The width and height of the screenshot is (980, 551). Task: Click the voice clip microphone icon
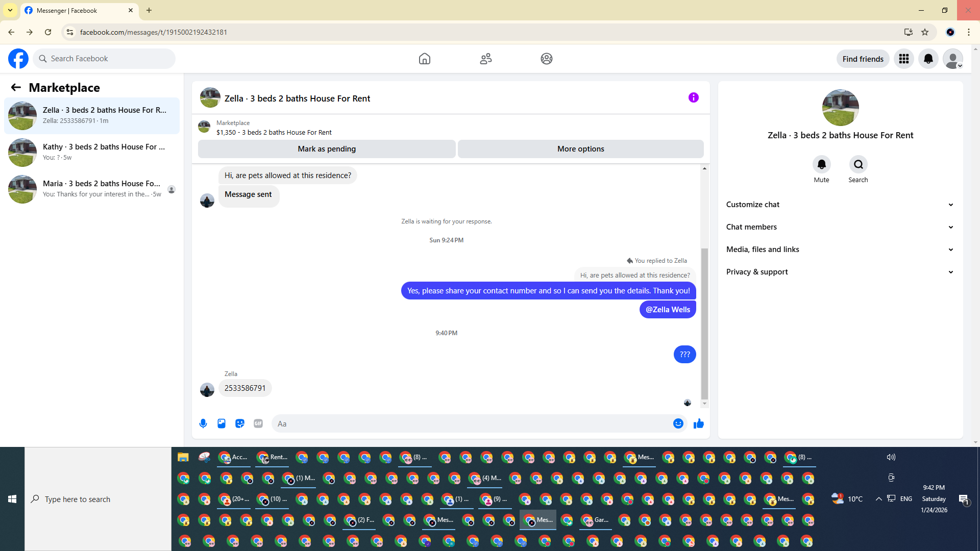(x=203, y=423)
